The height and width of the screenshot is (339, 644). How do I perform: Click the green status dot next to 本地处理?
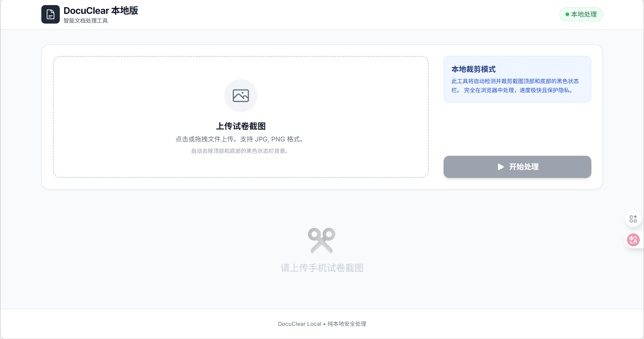click(x=568, y=14)
